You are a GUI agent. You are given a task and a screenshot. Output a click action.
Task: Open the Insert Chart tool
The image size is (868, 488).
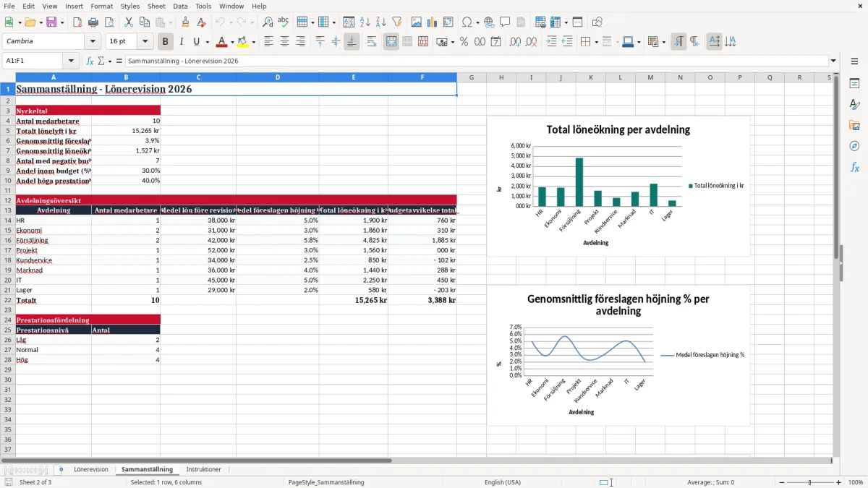(x=433, y=22)
